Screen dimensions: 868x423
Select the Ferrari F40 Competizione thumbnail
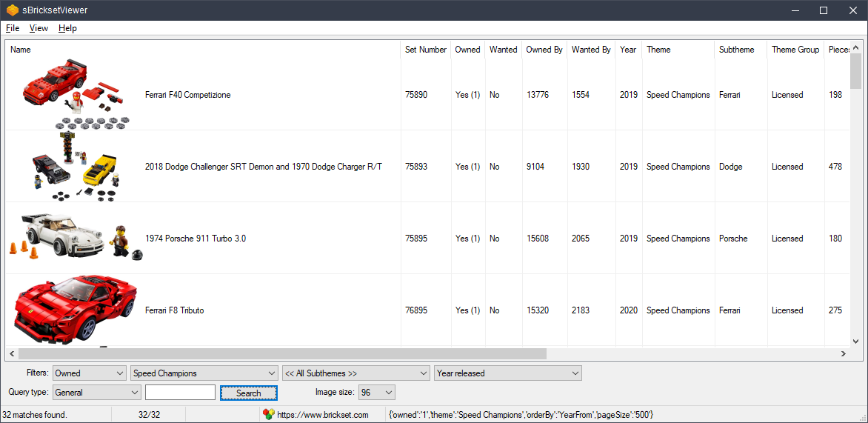pyautogui.click(x=74, y=94)
